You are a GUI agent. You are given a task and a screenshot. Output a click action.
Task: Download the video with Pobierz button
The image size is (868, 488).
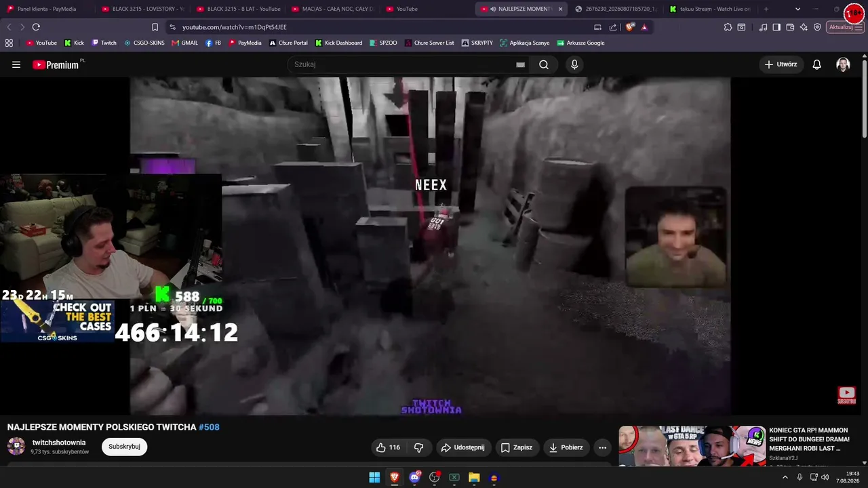click(566, 447)
